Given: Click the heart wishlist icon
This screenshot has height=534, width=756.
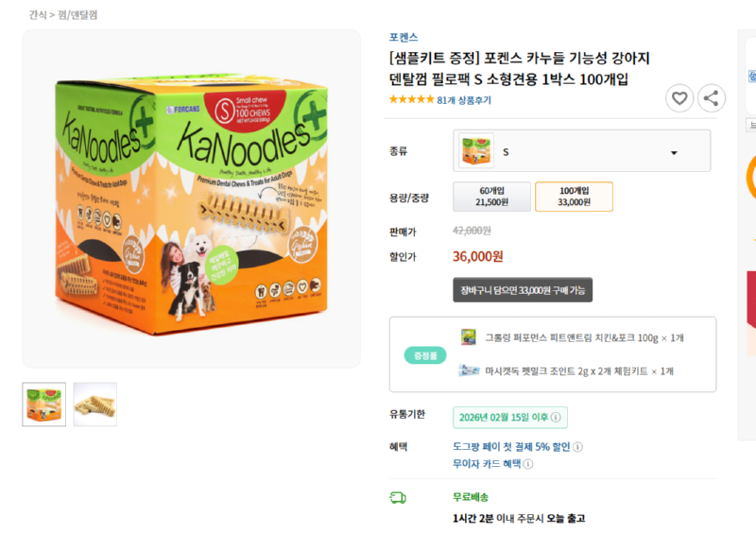Looking at the screenshot, I should click(x=679, y=98).
